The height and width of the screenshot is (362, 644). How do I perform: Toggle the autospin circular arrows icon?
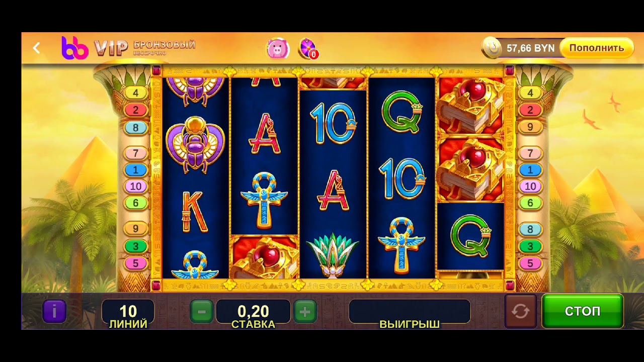coord(520,312)
